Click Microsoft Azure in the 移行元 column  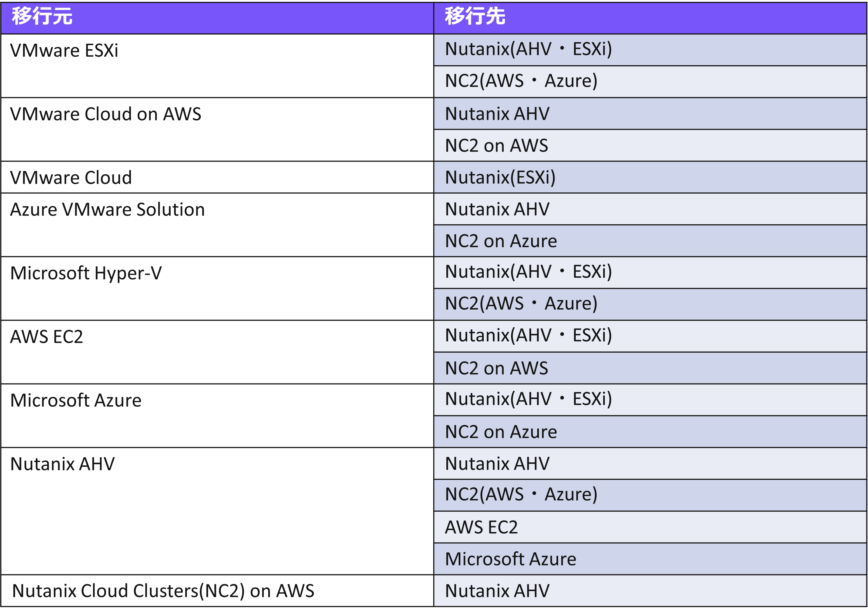(76, 401)
